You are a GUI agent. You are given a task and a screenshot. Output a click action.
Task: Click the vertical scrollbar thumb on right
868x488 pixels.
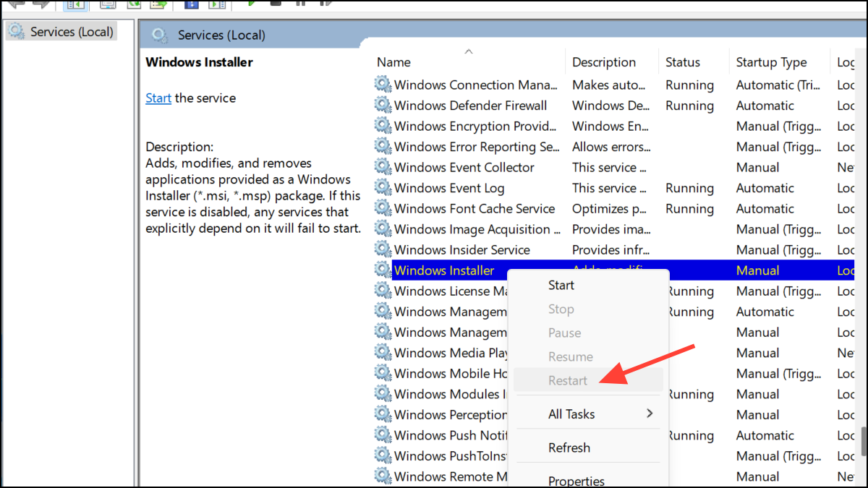[862, 442]
